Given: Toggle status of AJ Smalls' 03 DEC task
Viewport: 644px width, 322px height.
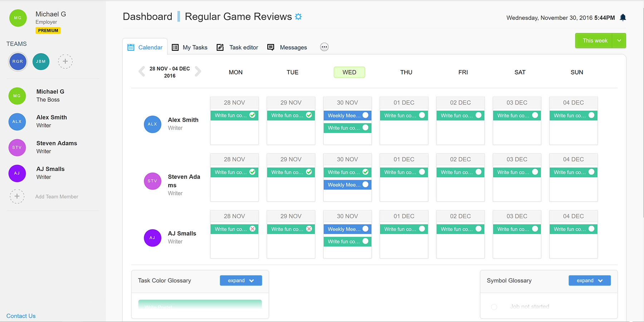Looking at the screenshot, I should [535, 229].
